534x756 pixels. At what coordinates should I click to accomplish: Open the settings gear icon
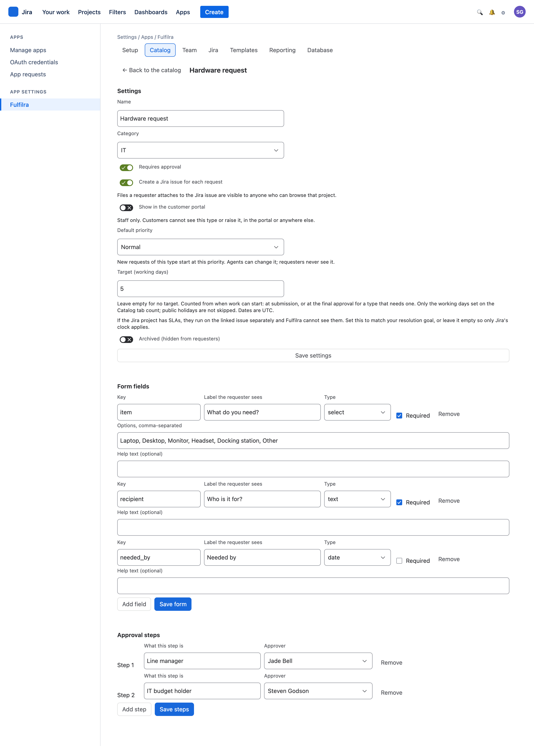503,13
